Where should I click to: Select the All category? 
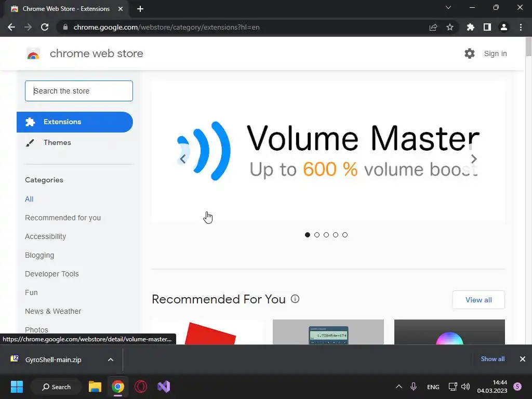(x=29, y=199)
